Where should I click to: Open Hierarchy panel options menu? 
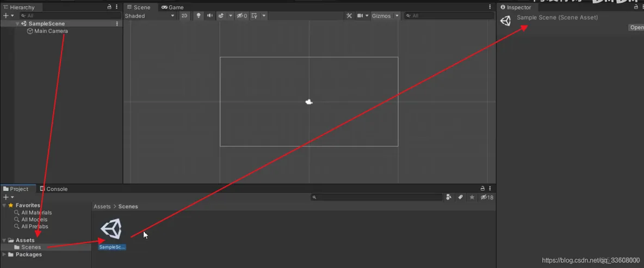(x=116, y=7)
